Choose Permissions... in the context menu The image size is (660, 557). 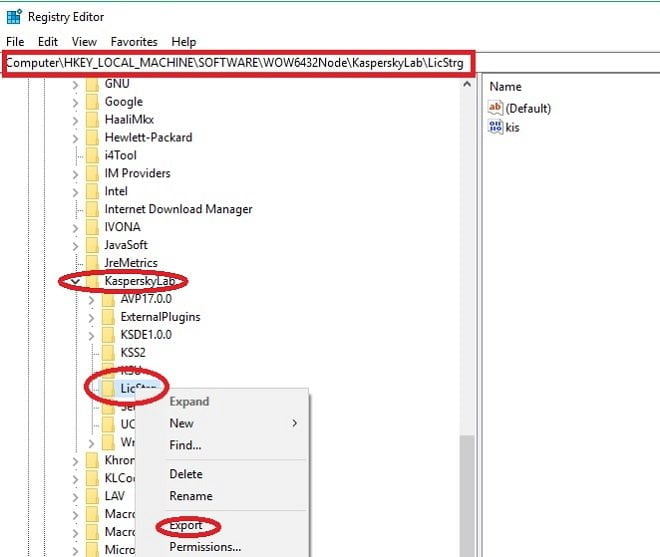point(205,547)
